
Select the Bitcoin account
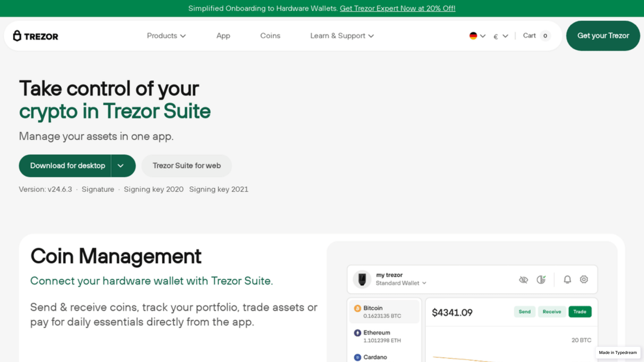tap(384, 312)
